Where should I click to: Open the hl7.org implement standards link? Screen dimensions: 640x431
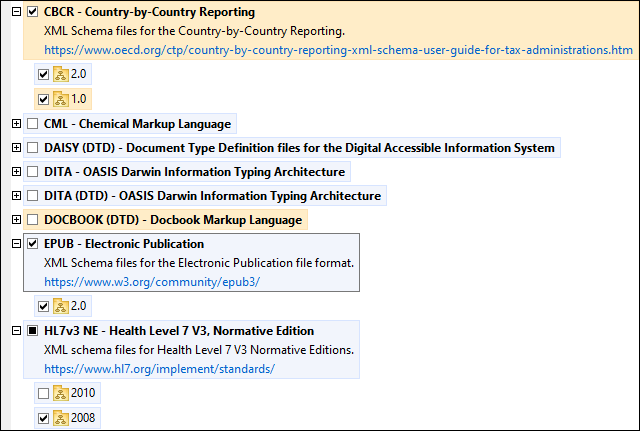pos(159,368)
